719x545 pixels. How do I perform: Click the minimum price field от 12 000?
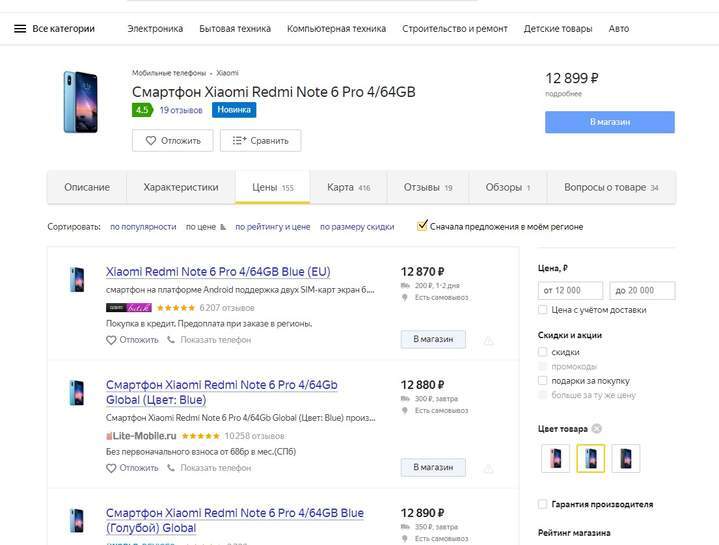[570, 291]
